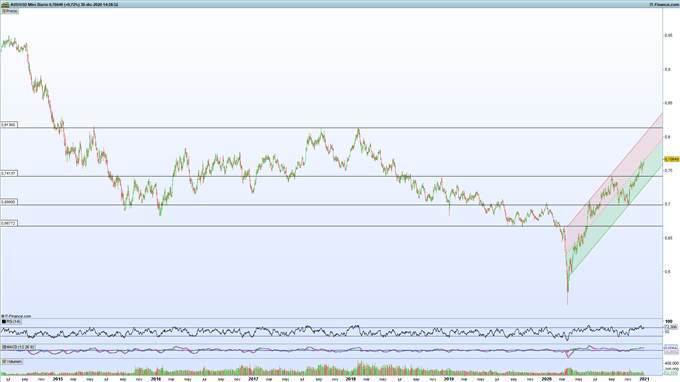Click the IT-Finance.com label in the title bar
This screenshot has height=382, width=680.
tap(664, 4)
